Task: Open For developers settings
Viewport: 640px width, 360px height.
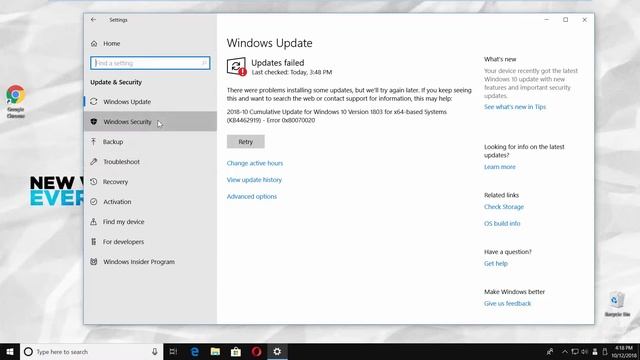Action: pos(150,242)
